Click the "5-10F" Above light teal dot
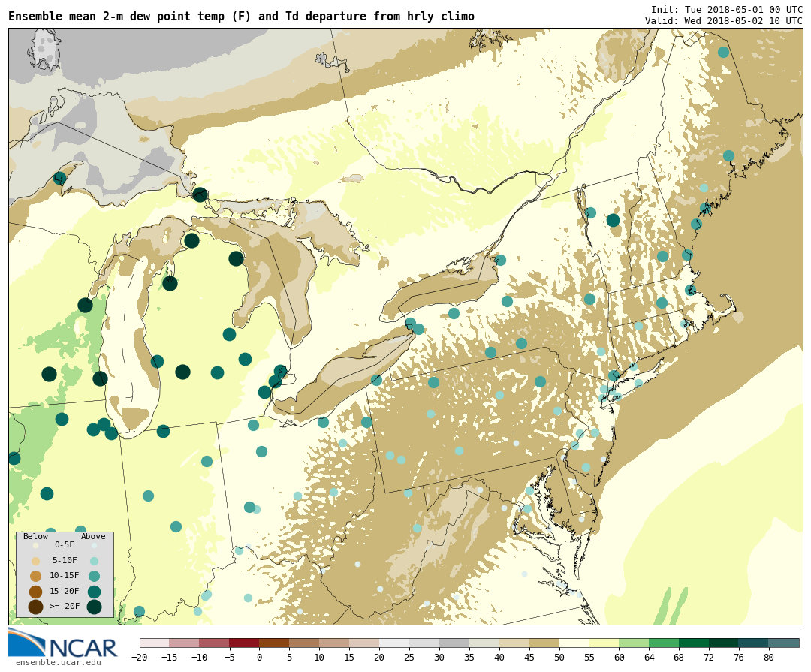The height and width of the screenshot is (672, 811). click(x=94, y=561)
